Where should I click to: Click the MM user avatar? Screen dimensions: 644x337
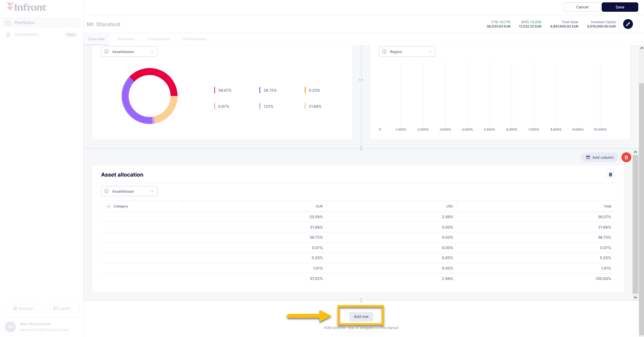[10, 327]
